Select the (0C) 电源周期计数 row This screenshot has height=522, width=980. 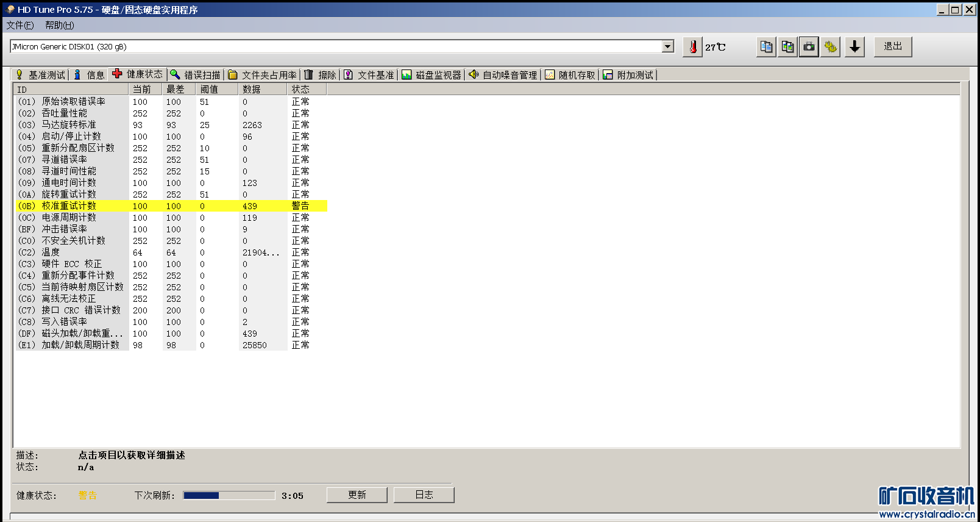point(171,218)
